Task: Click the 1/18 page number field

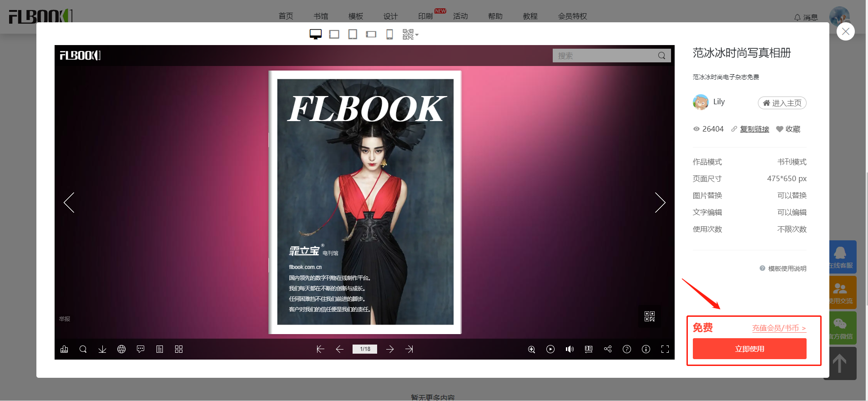Action: pos(365,349)
